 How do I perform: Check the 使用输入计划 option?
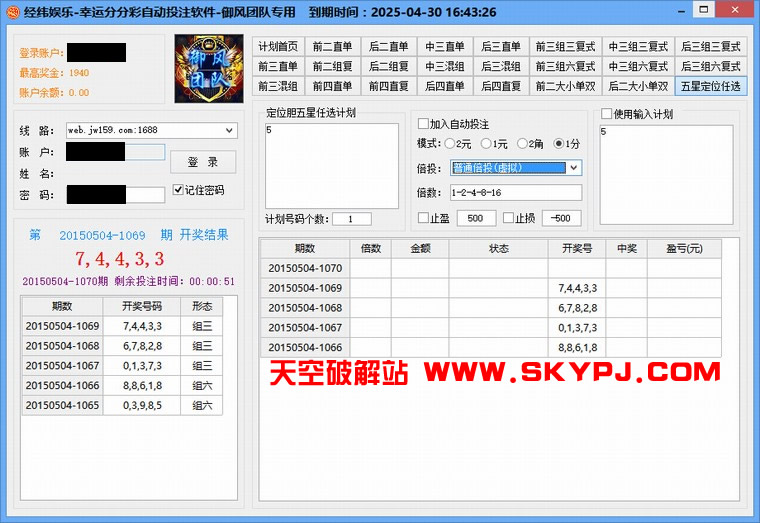click(606, 114)
